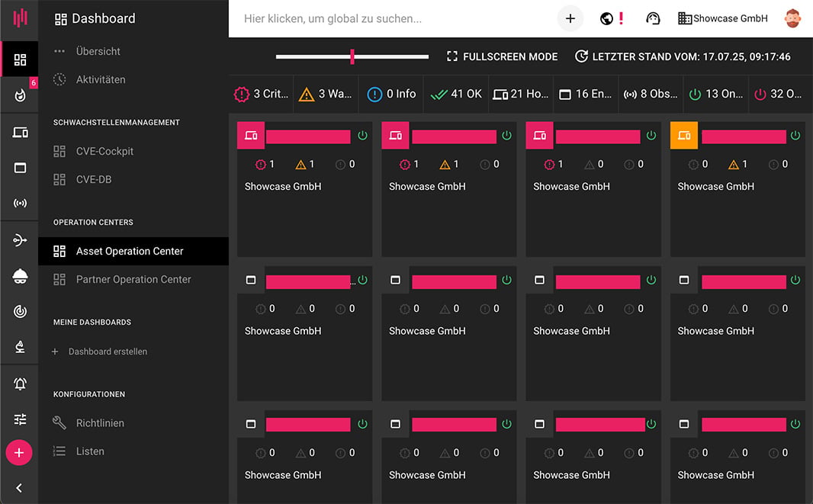The height and width of the screenshot is (504, 813).
Task: Open Richtlinien configuration
Action: click(133, 423)
